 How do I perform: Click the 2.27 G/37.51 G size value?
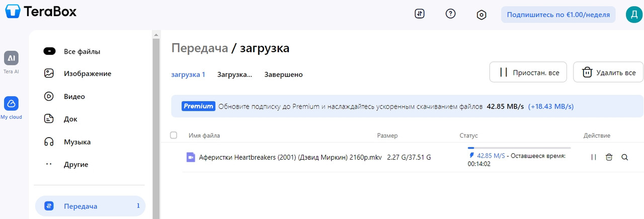click(409, 157)
